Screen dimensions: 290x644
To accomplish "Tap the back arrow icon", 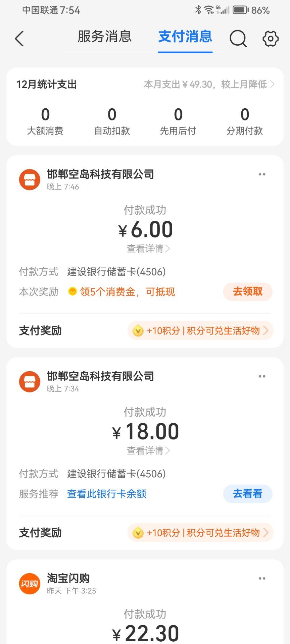I will click(x=19, y=39).
